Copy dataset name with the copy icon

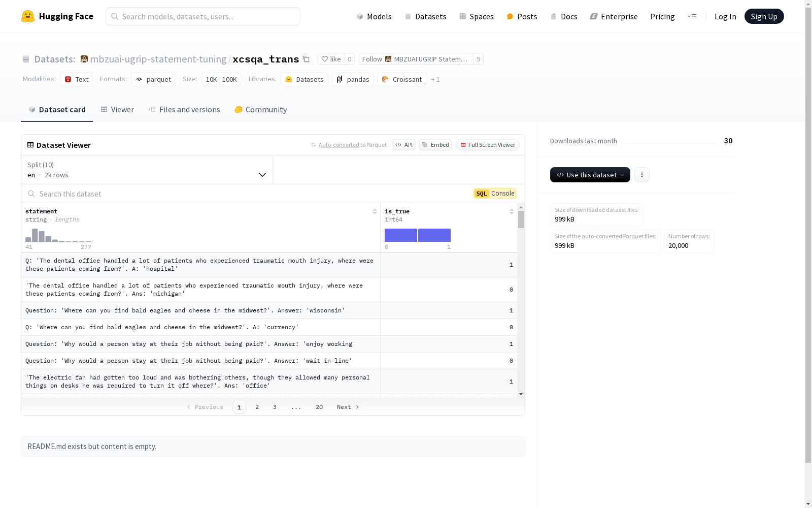point(306,59)
